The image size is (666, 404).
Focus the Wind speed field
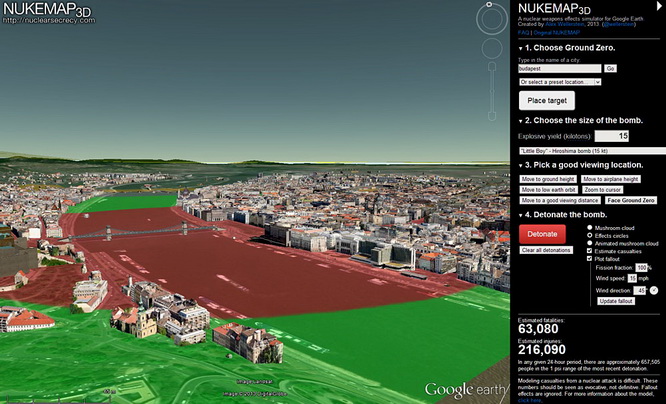[632, 278]
